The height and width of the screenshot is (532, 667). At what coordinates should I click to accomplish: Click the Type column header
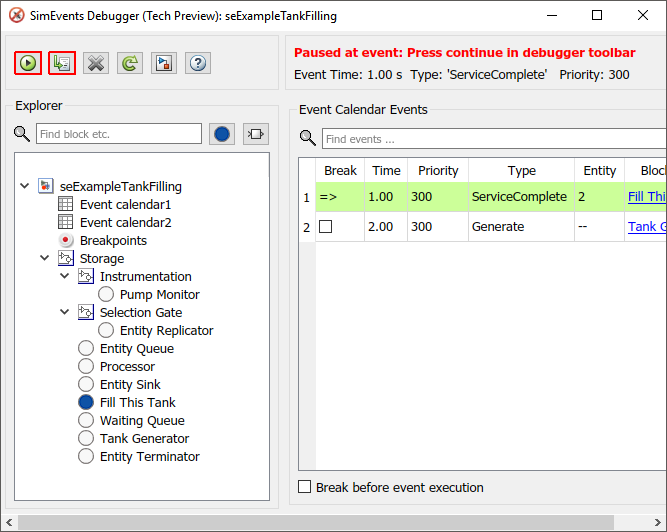click(521, 171)
